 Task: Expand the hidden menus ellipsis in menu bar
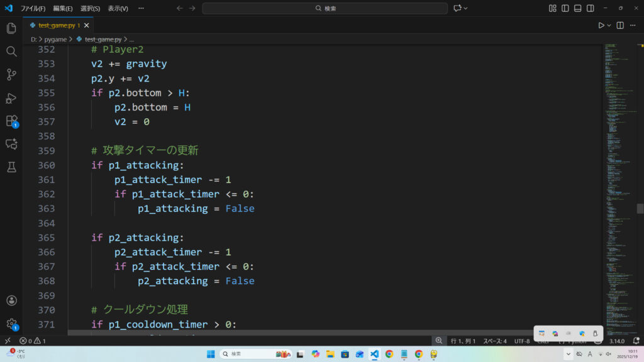pyautogui.click(x=141, y=8)
